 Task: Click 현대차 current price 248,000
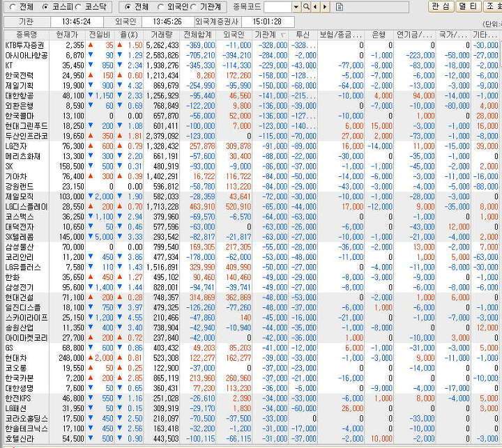click(x=71, y=357)
